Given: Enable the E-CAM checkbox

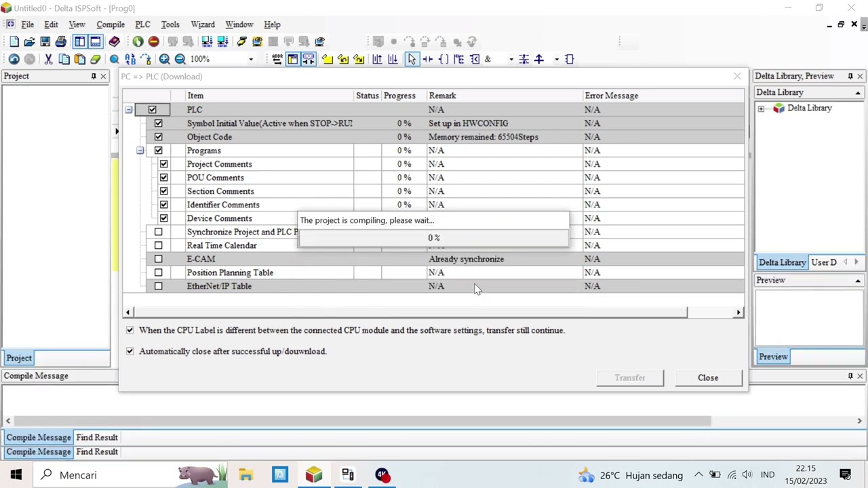Looking at the screenshot, I should click(x=158, y=259).
